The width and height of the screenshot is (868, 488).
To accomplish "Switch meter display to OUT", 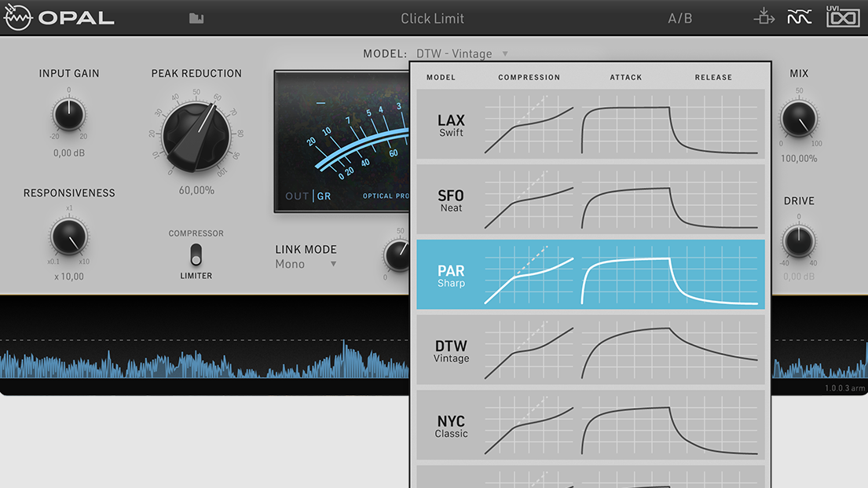I will click(296, 196).
